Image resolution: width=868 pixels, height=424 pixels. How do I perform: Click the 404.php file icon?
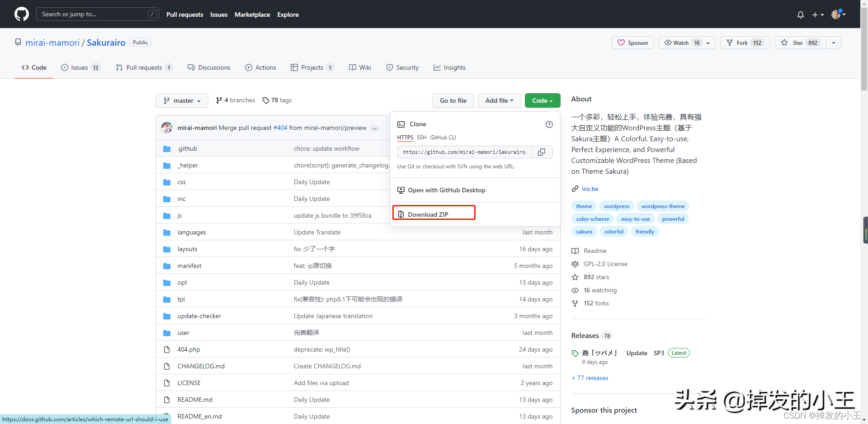[167, 349]
